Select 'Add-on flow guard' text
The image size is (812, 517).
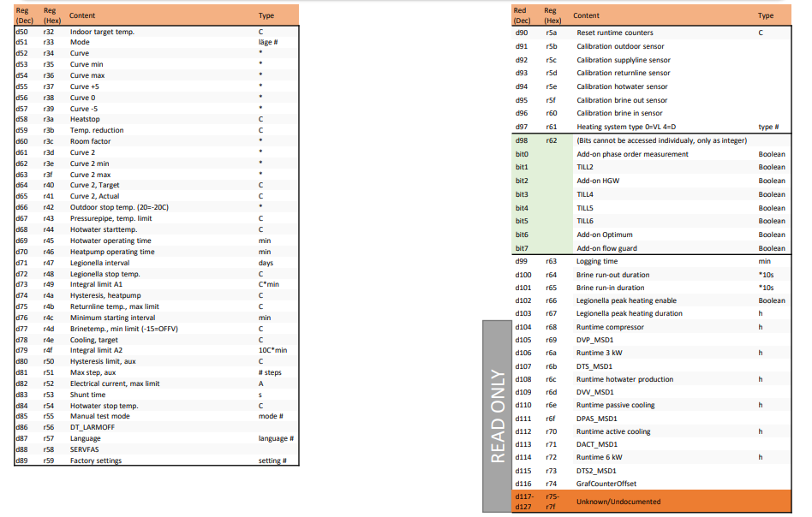(606, 248)
